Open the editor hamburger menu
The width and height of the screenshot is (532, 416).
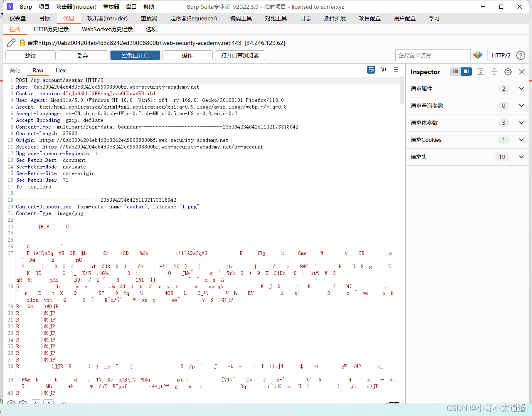pos(396,69)
